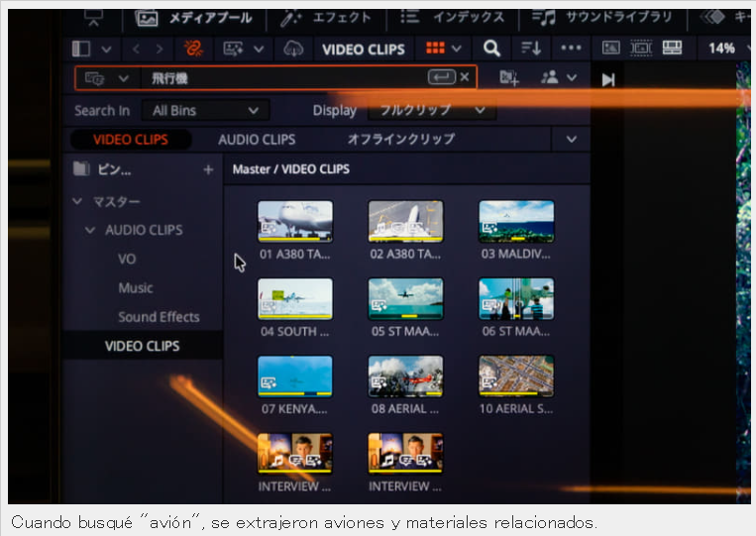The image size is (756, 536).
Task: Click the people icon next to search
Action: [550, 77]
